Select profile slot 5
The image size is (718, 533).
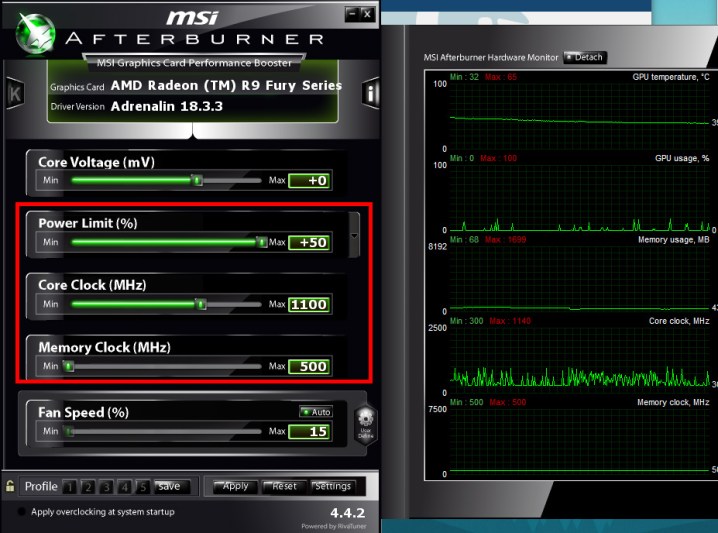click(x=143, y=487)
